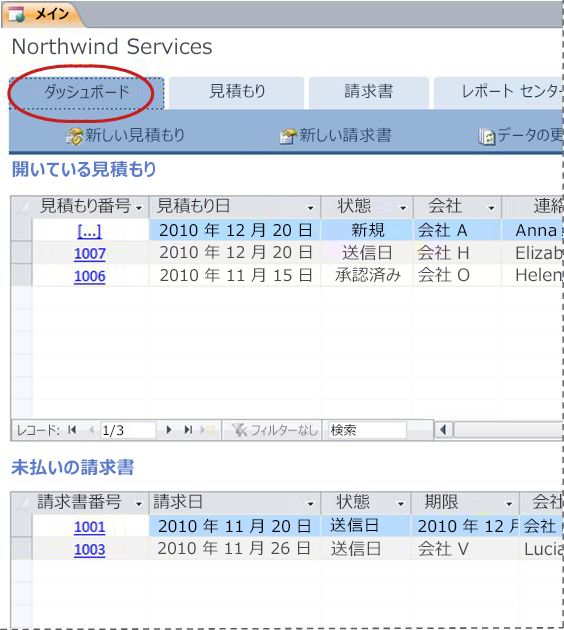Click the 会社 O cell
This screenshot has height=630, width=564.
(457, 275)
